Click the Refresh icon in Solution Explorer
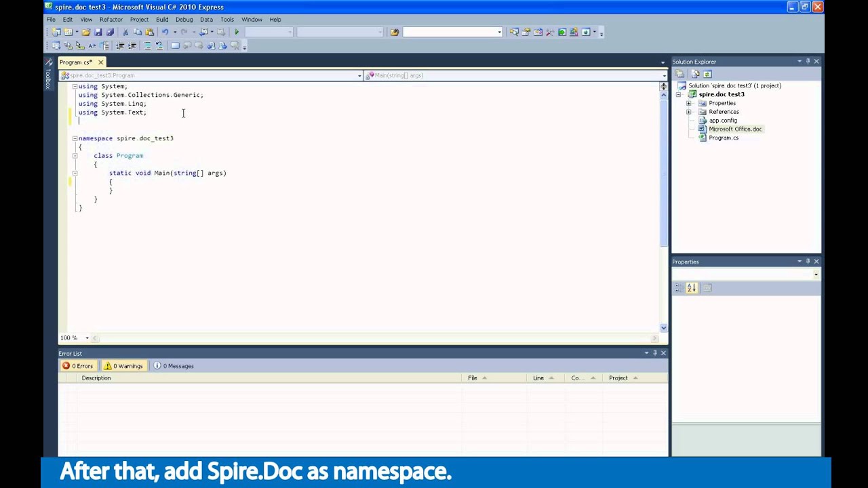 [707, 74]
